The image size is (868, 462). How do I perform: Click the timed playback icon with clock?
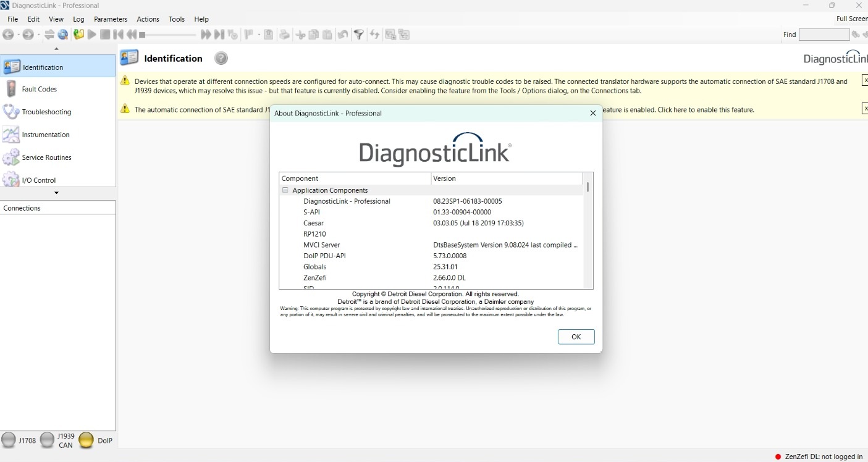coord(233,35)
